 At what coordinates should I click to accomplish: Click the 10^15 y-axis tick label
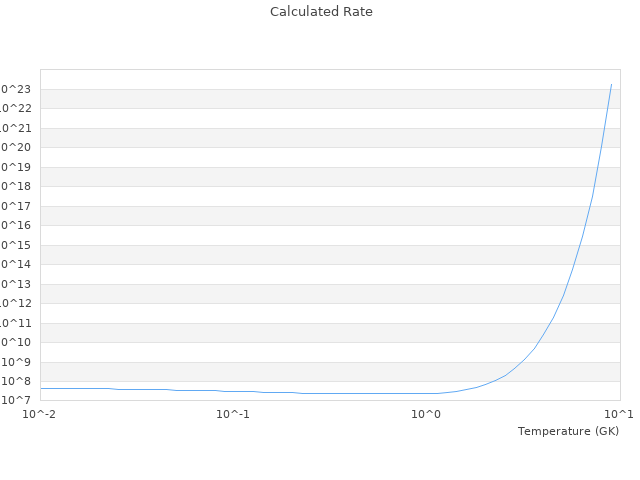pyautogui.click(x=17, y=245)
